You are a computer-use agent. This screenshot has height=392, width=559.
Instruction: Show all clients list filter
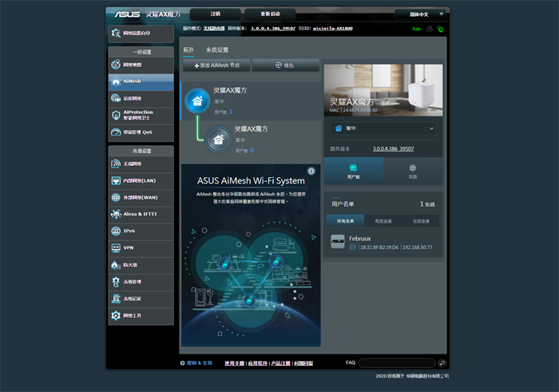(346, 221)
